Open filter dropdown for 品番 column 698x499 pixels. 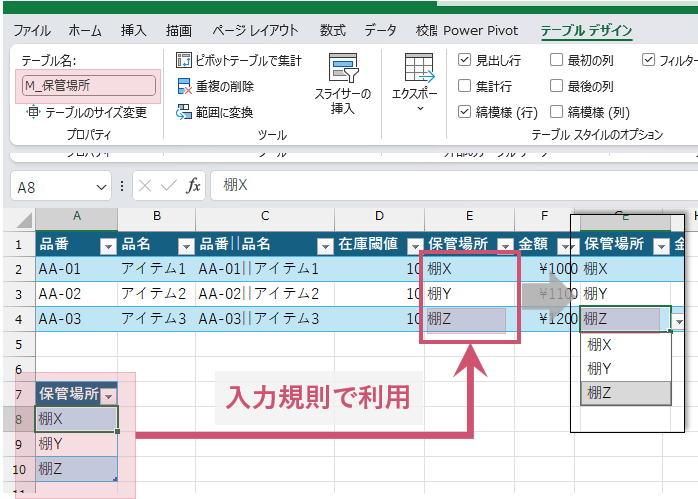click(108, 245)
